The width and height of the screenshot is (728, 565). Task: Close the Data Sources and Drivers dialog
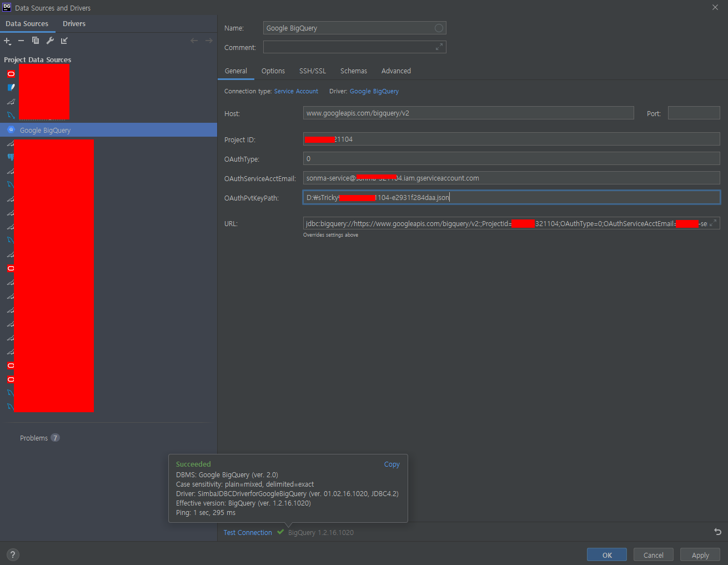(x=715, y=7)
